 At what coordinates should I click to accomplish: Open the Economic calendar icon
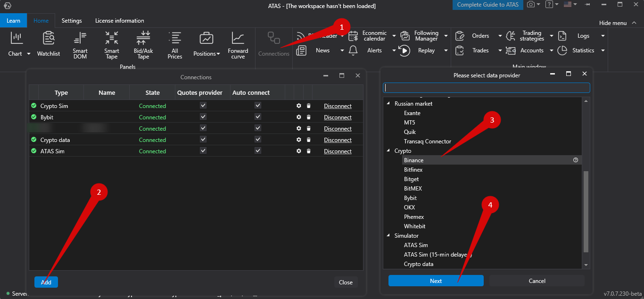pyautogui.click(x=353, y=36)
